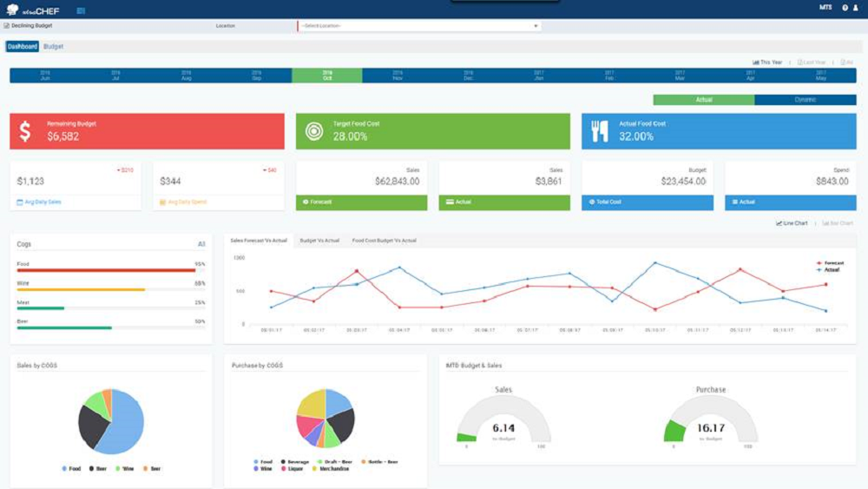Toggle Beverage in Purchase by COGS legend
Image resolution: width=868 pixels, height=489 pixels.
point(295,461)
